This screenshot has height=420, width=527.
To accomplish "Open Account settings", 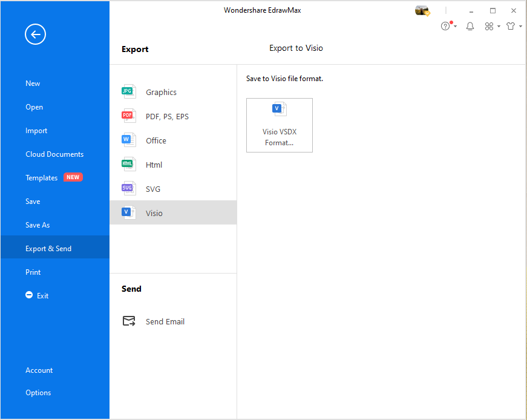I will point(39,370).
